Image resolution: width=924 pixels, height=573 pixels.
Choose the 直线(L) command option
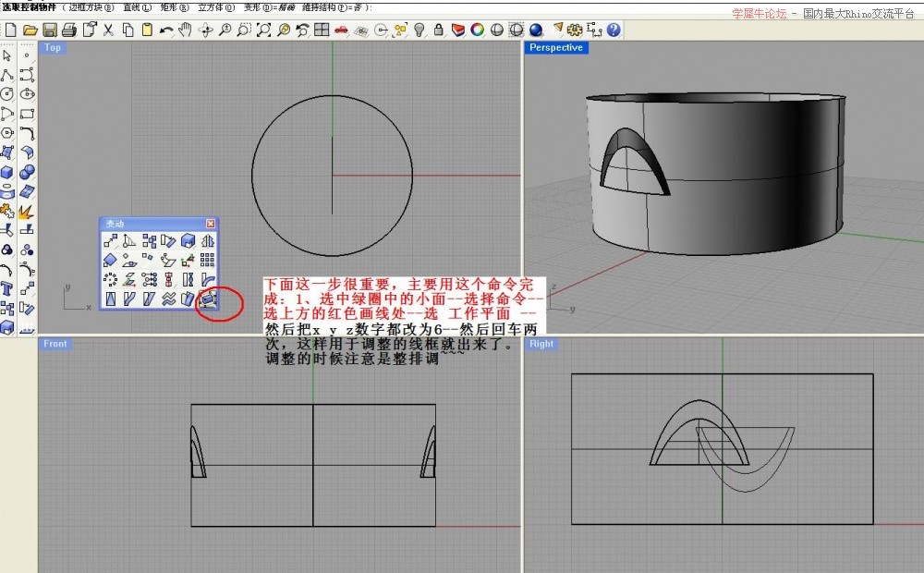[x=138, y=7]
